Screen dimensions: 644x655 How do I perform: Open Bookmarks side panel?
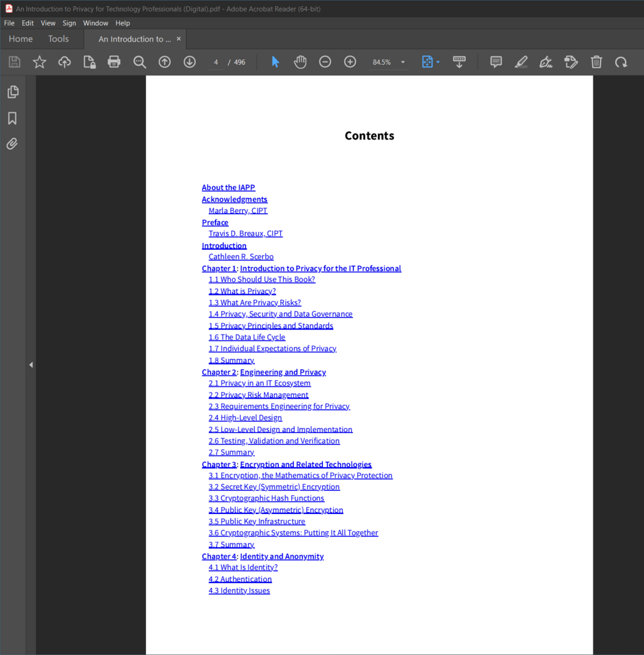tap(13, 118)
